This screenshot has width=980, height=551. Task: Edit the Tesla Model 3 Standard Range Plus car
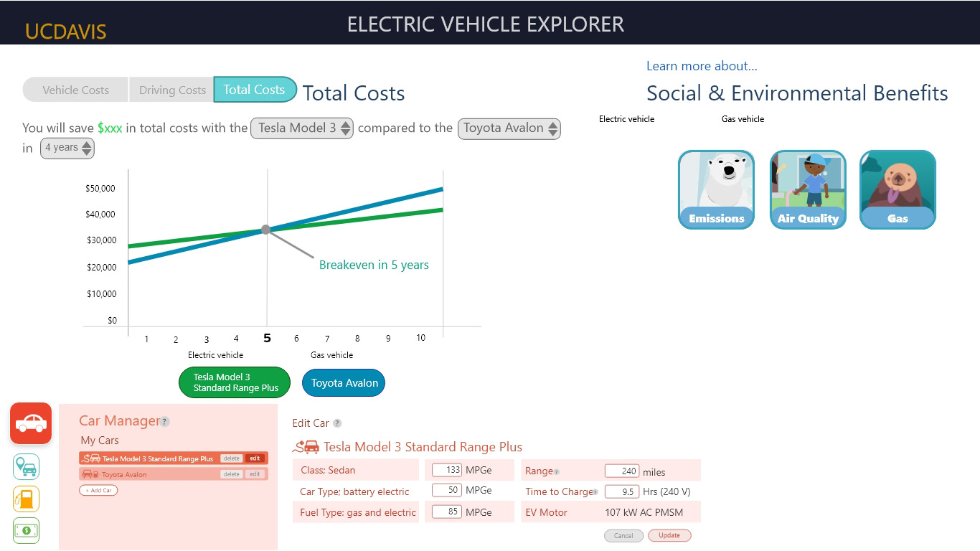click(x=255, y=458)
